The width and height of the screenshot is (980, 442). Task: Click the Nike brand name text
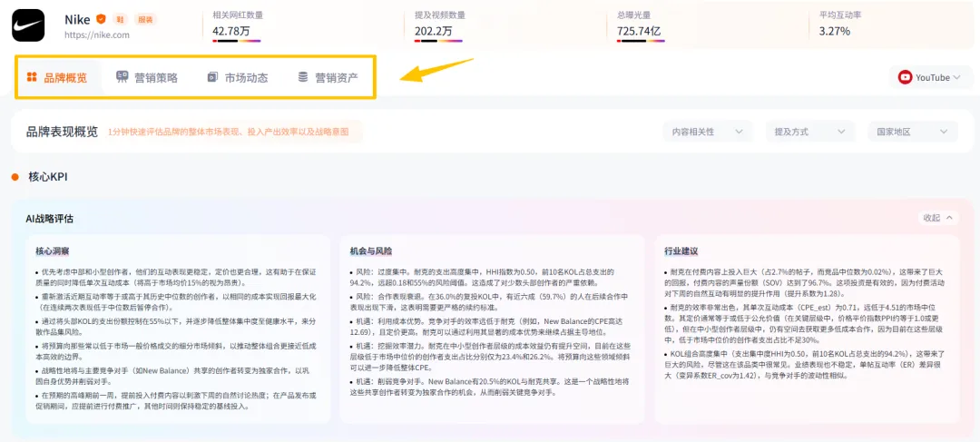pos(77,19)
